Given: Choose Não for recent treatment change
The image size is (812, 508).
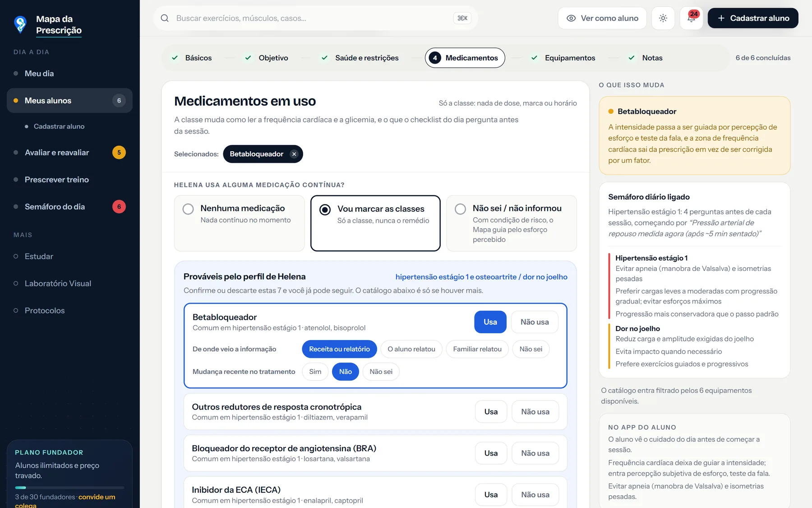Looking at the screenshot, I should coord(346,372).
